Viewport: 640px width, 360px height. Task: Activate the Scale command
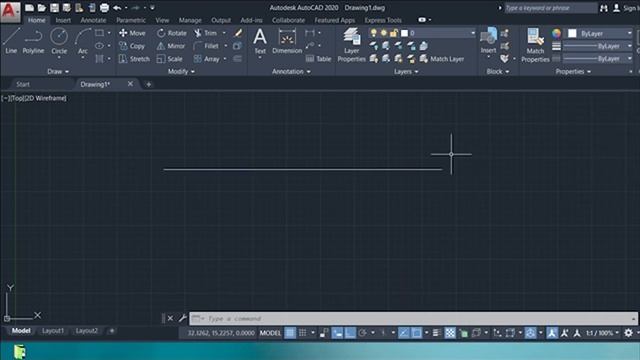coord(169,59)
